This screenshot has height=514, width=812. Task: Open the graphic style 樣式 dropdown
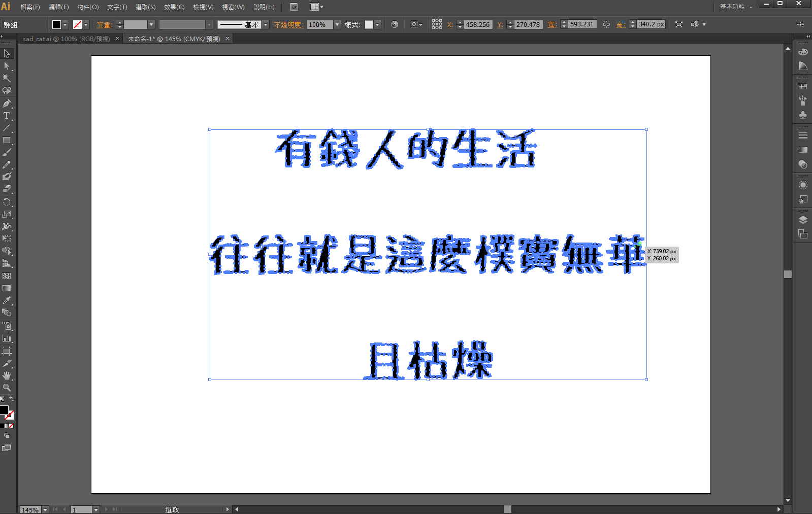point(377,25)
